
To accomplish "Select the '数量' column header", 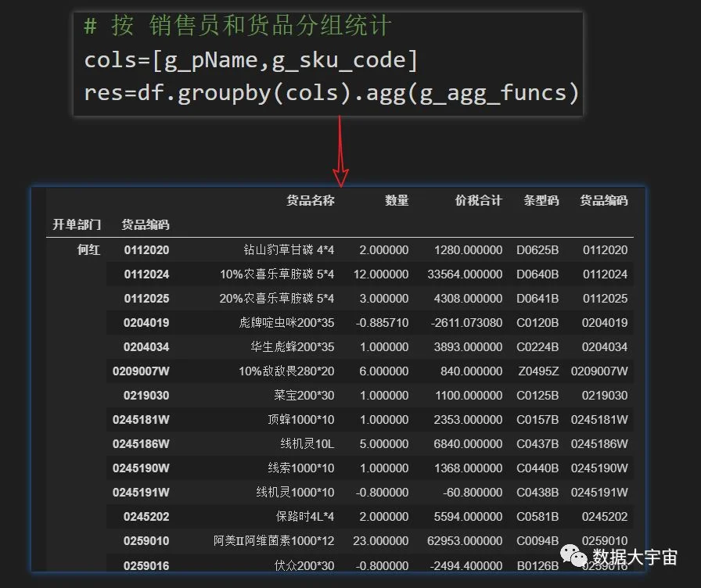I will point(397,200).
